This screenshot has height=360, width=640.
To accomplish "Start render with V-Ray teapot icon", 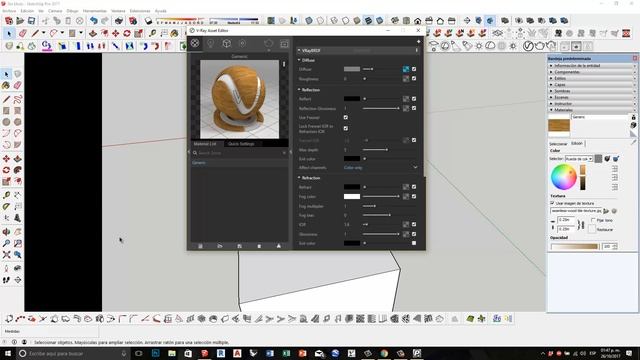I will (269, 43).
